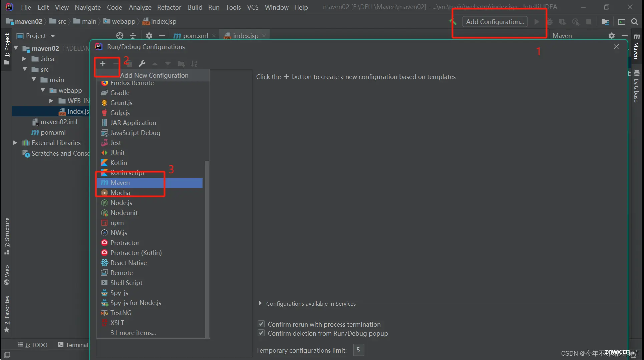Viewport: 644px width, 360px height.
Task: Select maven02.iml in the project tree
Action: (55, 122)
